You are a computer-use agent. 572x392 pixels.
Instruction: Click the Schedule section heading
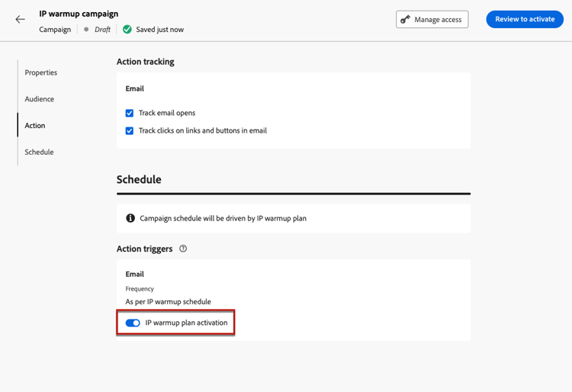(139, 179)
